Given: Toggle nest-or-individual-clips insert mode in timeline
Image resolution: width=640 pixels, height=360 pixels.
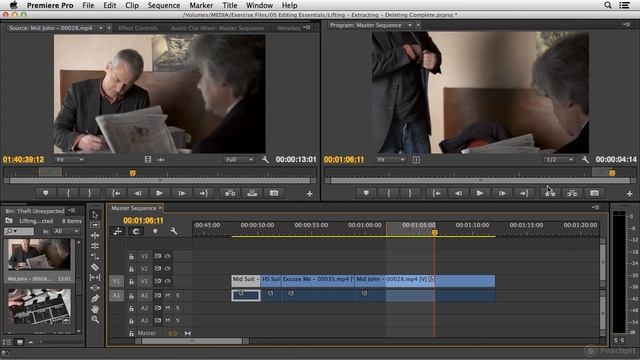Looking at the screenshot, I should coord(118,231).
